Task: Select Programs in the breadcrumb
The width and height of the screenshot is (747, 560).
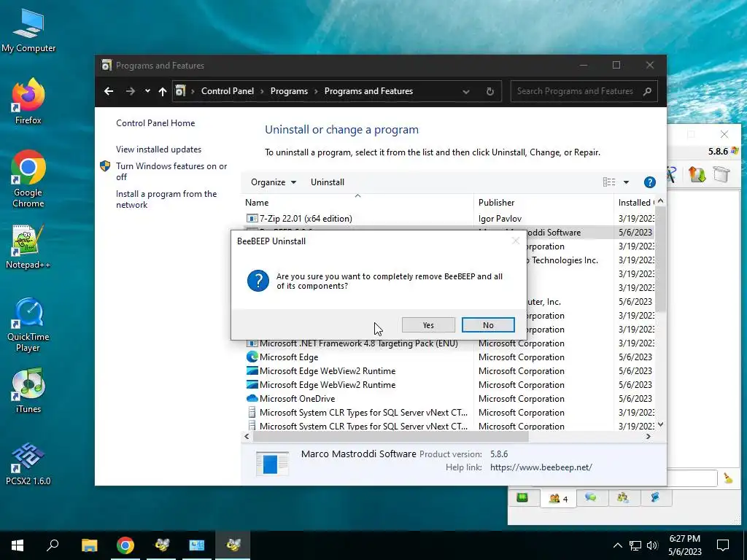Action: point(289,91)
